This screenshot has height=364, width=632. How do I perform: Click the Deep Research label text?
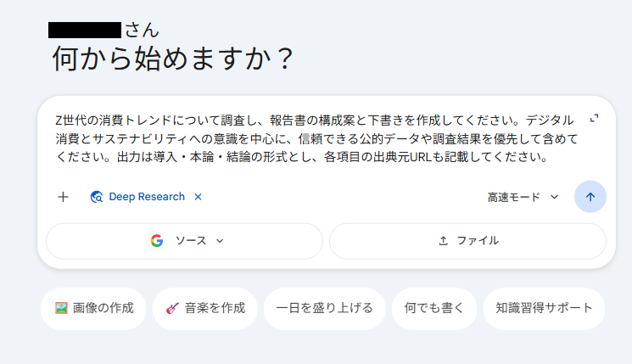[147, 197]
